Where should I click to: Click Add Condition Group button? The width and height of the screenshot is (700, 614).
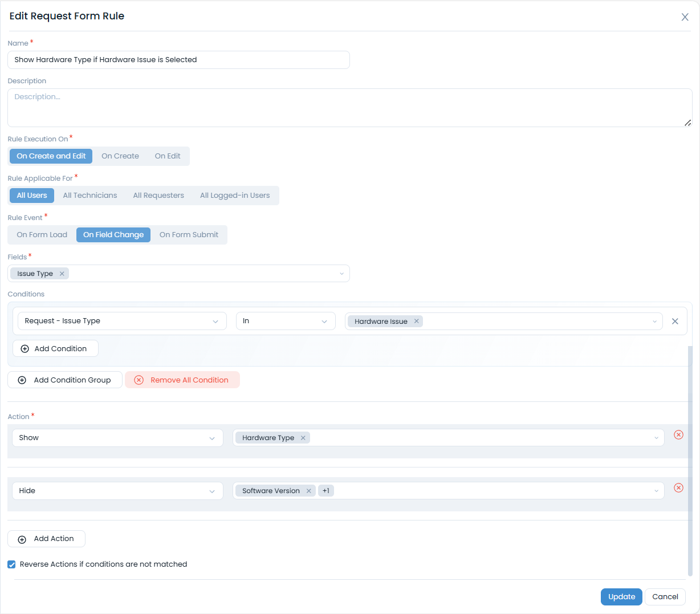[x=65, y=380]
